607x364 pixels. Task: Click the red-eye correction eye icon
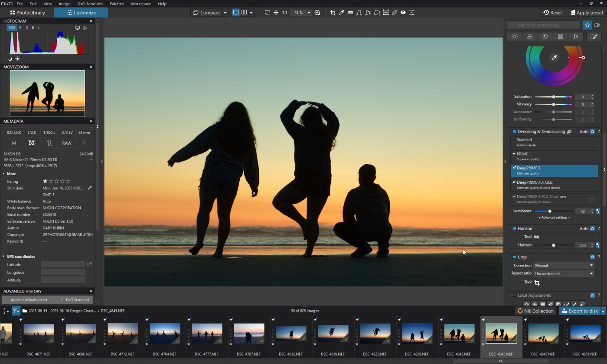pyautogui.click(x=403, y=13)
